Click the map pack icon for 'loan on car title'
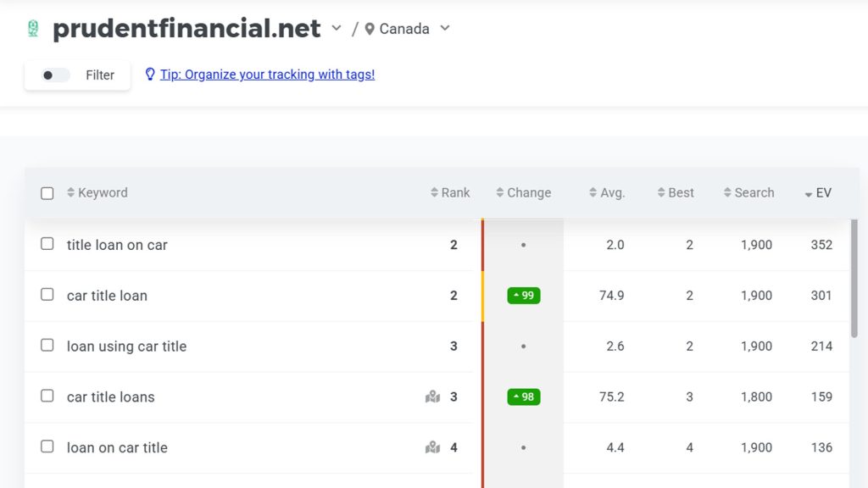This screenshot has height=488, width=868. [x=432, y=447]
